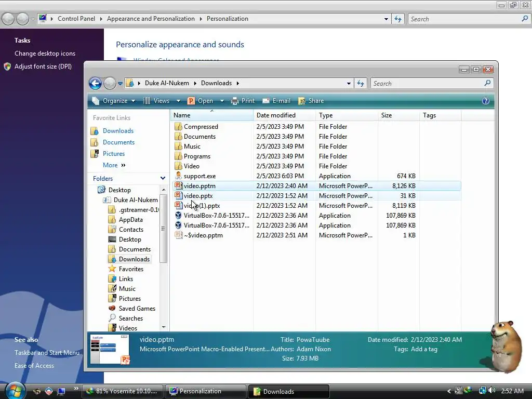Select the ~$video.pptm temporary file
Screen dimensions: 532x399
(x=203, y=235)
